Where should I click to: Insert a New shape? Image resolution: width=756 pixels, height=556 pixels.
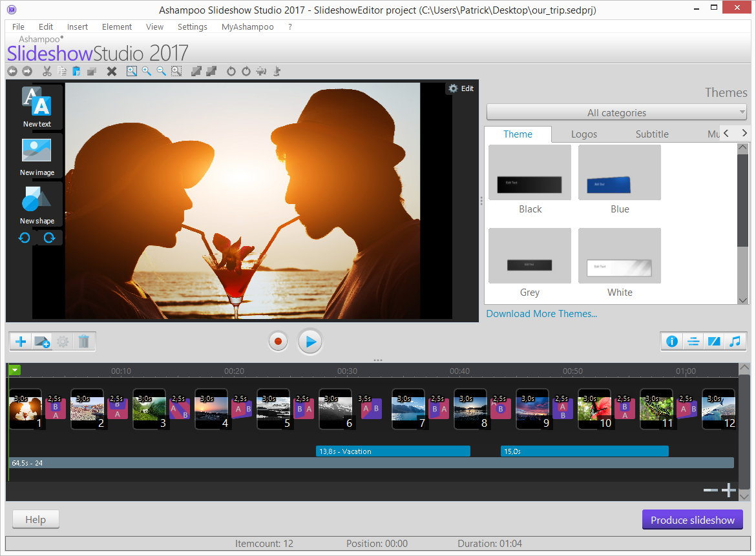pyautogui.click(x=36, y=204)
